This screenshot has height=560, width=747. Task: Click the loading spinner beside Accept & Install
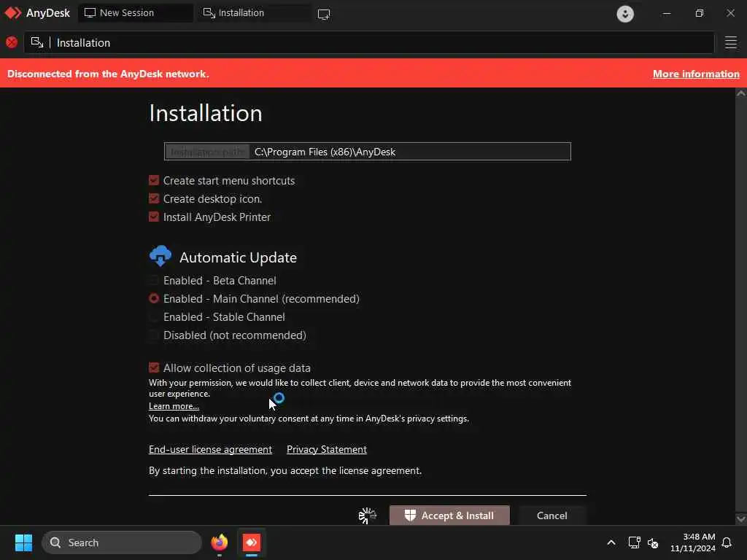368,516
